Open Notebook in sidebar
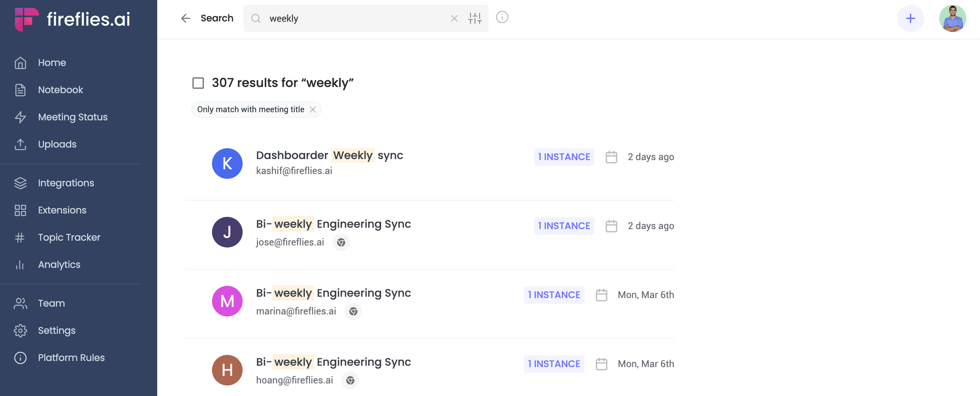 pyautogui.click(x=60, y=90)
